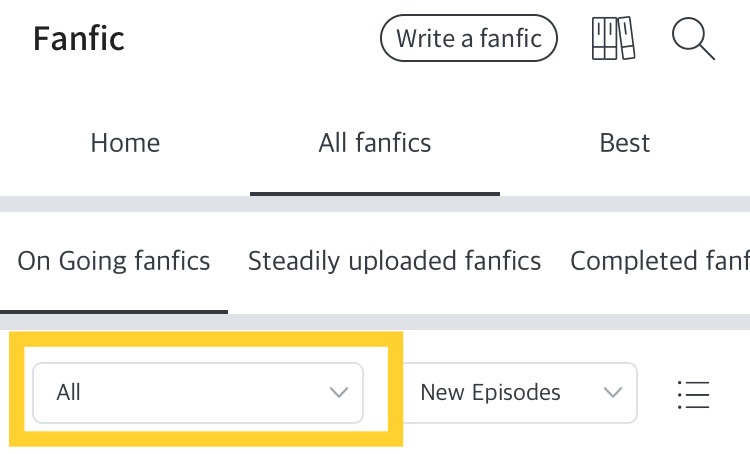Select the All fanfics tab
The image size is (750, 454).
pos(375,143)
